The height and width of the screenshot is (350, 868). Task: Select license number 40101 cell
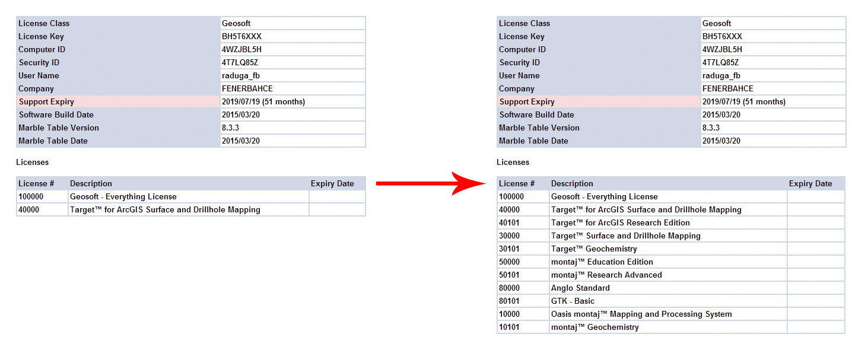[x=523, y=223]
